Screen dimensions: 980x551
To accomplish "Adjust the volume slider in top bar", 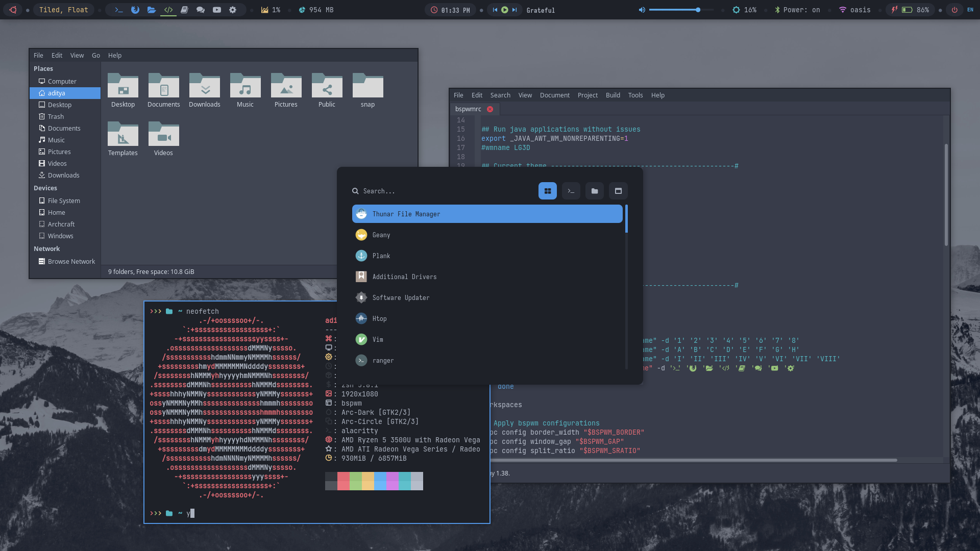I will coord(698,10).
